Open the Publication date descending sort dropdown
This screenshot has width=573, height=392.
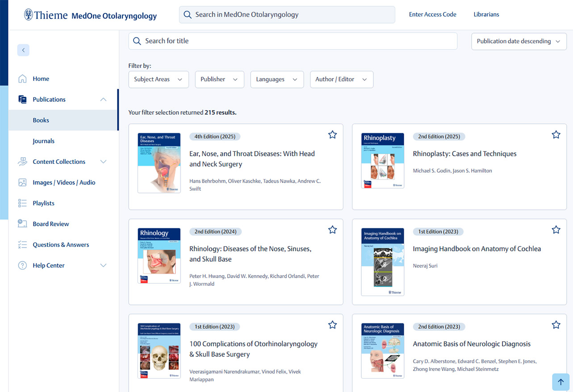(519, 42)
